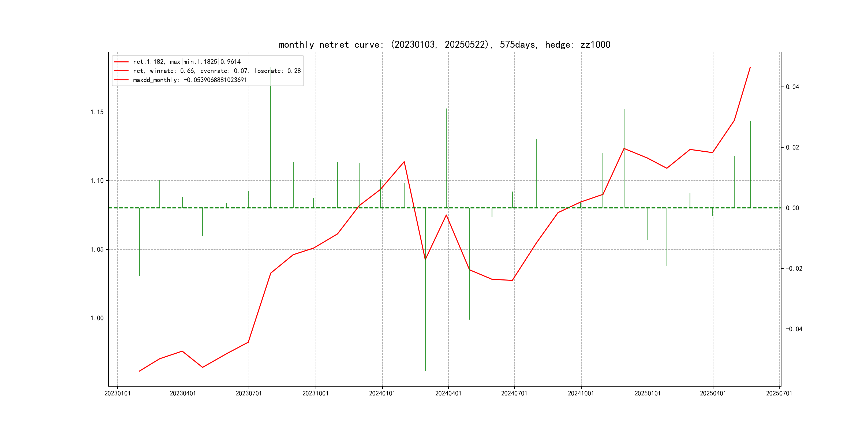Click the 20230701 x-axis label
Screen dimensions: 868x434
coord(249,393)
